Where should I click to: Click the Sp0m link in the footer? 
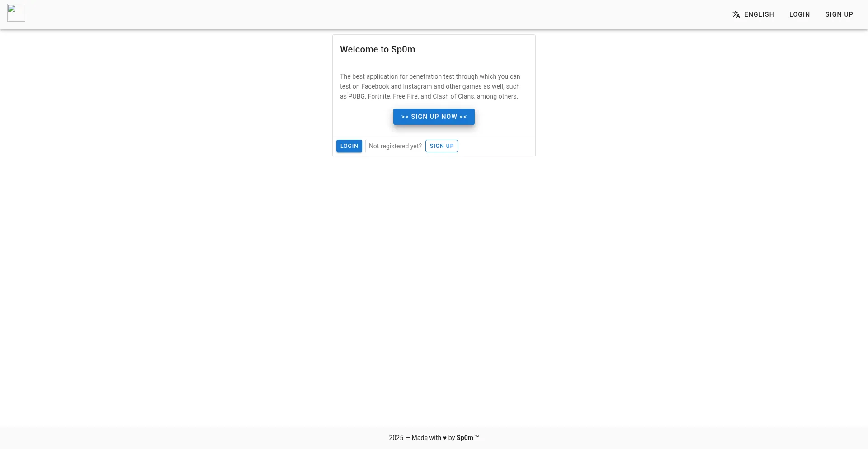[465, 438]
